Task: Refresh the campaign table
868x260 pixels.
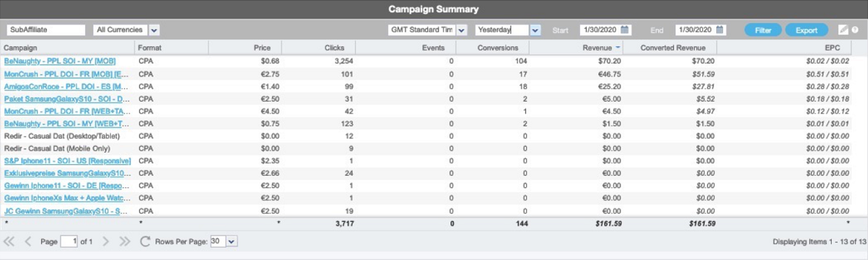Action: pyautogui.click(x=145, y=241)
